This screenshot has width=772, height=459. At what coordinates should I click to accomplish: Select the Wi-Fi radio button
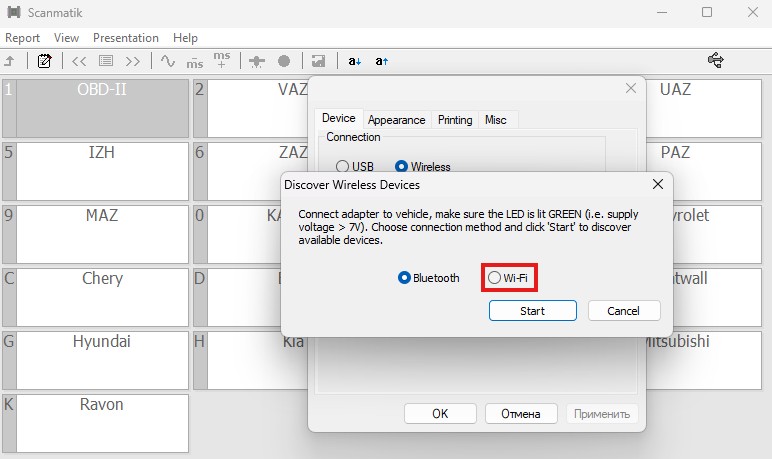click(495, 278)
